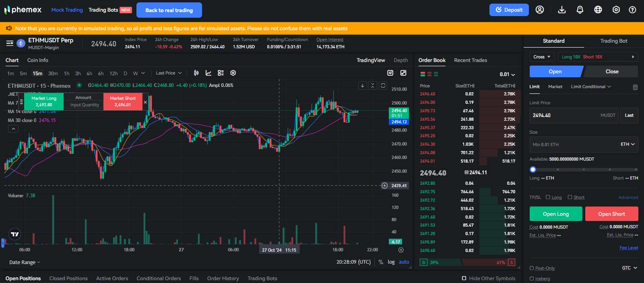Open the chart indicators icon
644x283 pixels.
[x=208, y=73]
